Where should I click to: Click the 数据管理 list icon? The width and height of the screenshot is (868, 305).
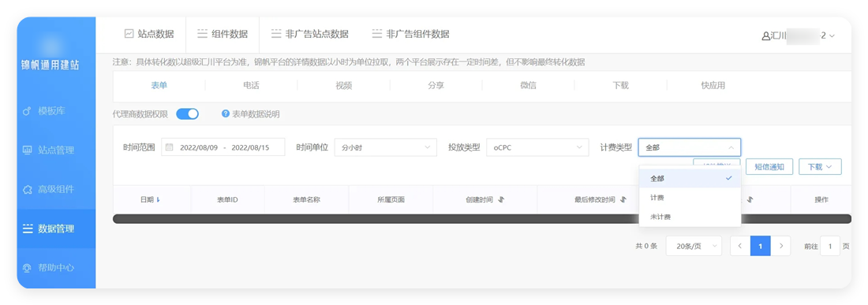click(27, 229)
